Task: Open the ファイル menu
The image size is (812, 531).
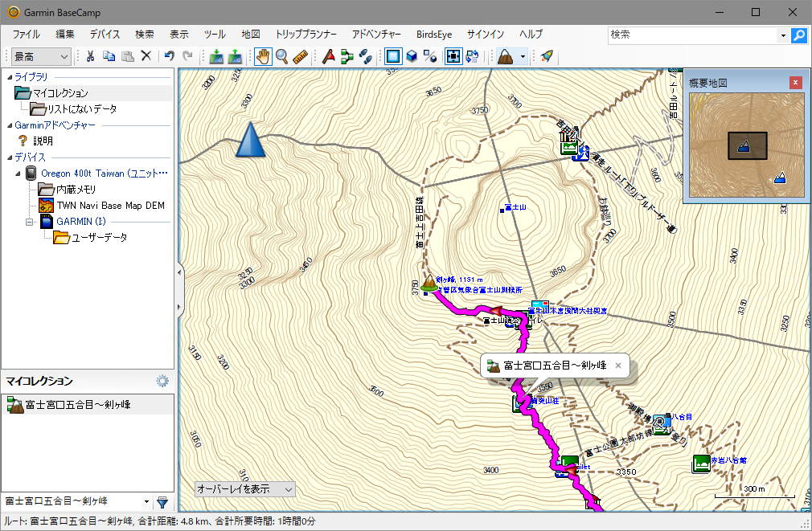Action: [26, 35]
